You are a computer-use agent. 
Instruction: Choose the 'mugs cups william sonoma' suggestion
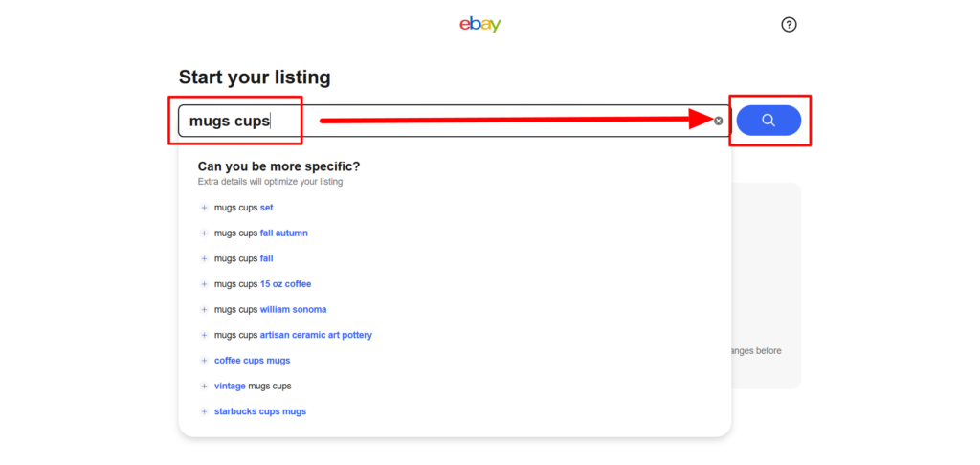(271, 310)
